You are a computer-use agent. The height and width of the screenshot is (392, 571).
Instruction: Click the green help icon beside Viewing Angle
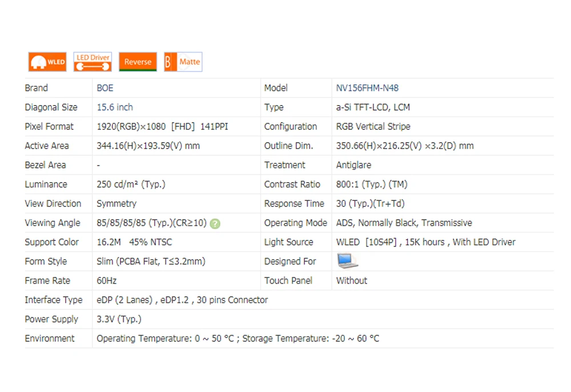[x=215, y=224]
